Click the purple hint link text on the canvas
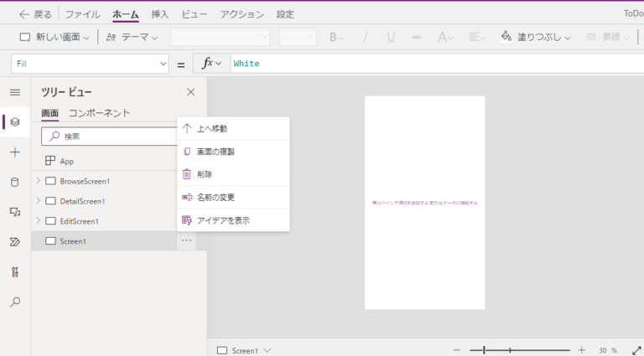Image resolution: width=644 pixels, height=356 pixels. [x=424, y=203]
